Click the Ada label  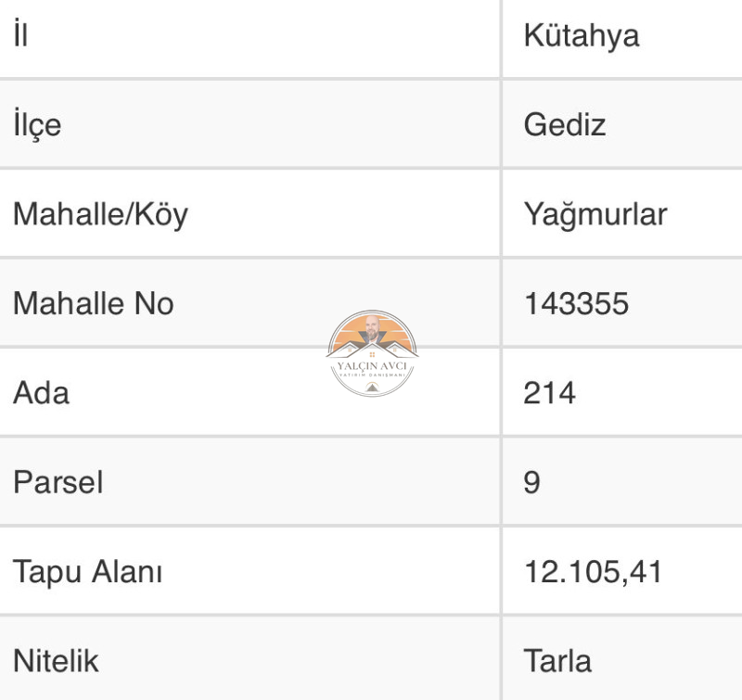point(41,392)
